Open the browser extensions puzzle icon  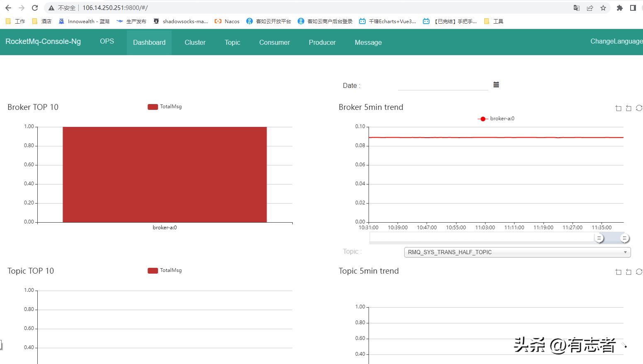coord(620,8)
